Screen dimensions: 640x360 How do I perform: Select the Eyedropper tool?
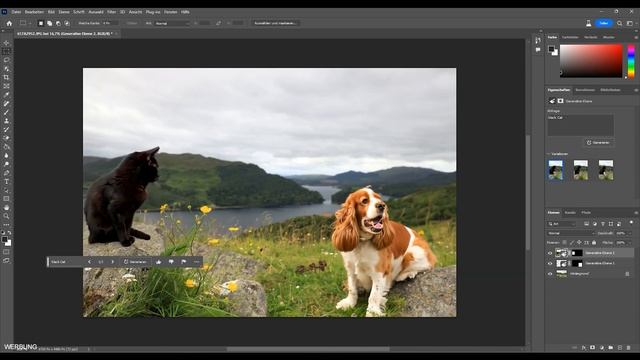coord(6,95)
